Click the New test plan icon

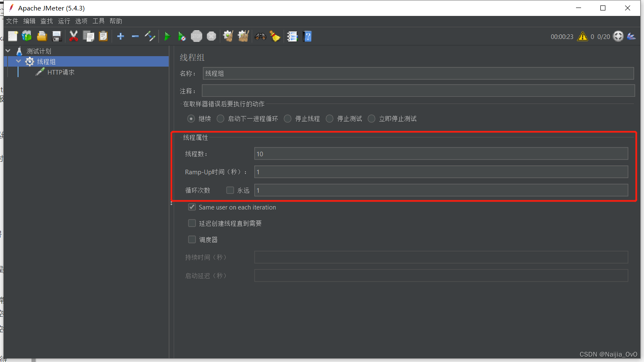pos(13,36)
